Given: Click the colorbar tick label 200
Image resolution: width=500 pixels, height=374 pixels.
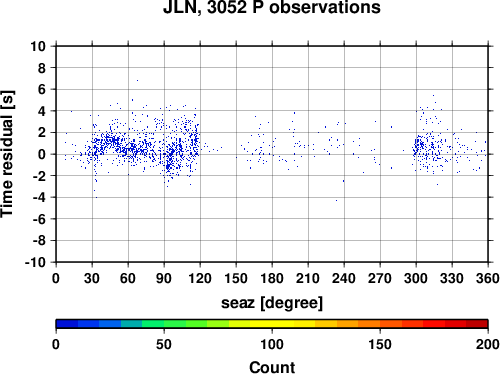Looking at the screenshot, I should (x=488, y=344).
